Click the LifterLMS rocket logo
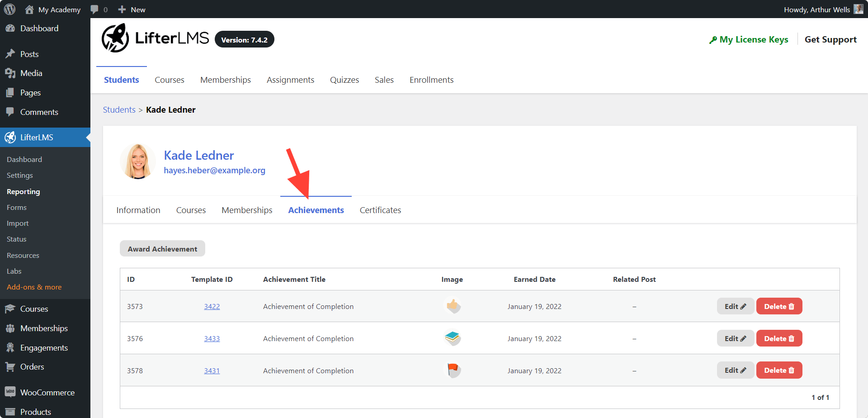Screen dimensions: 868x418 115,38
